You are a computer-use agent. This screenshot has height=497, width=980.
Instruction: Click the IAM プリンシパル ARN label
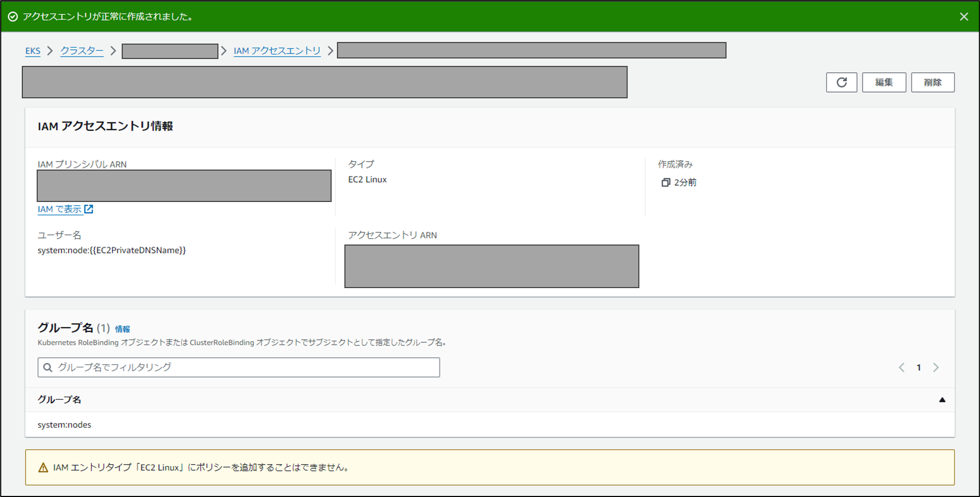click(x=82, y=164)
